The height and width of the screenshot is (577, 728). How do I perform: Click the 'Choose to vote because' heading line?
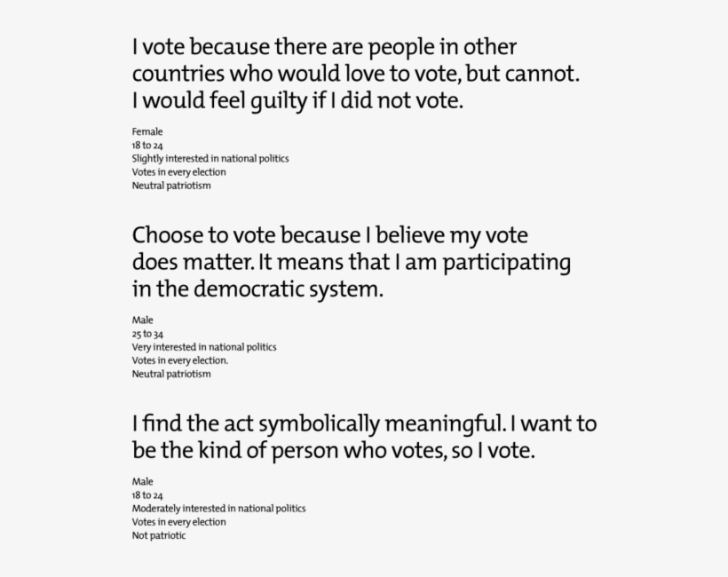click(329, 235)
